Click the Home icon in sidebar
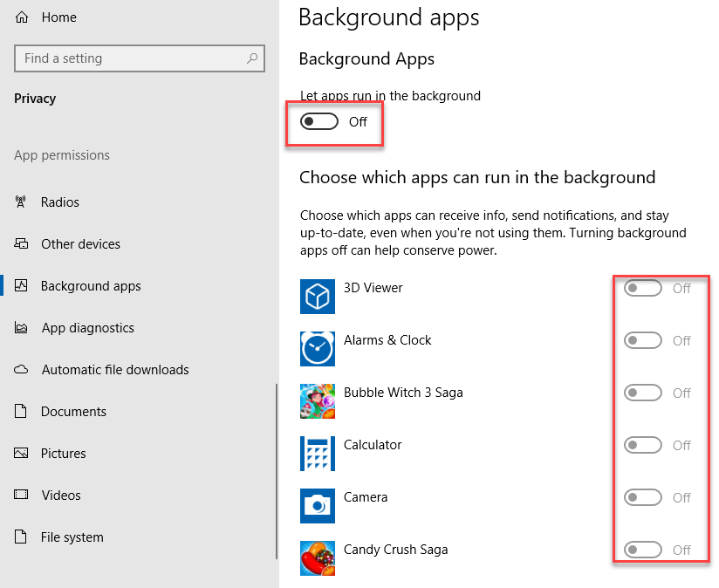 (22, 17)
